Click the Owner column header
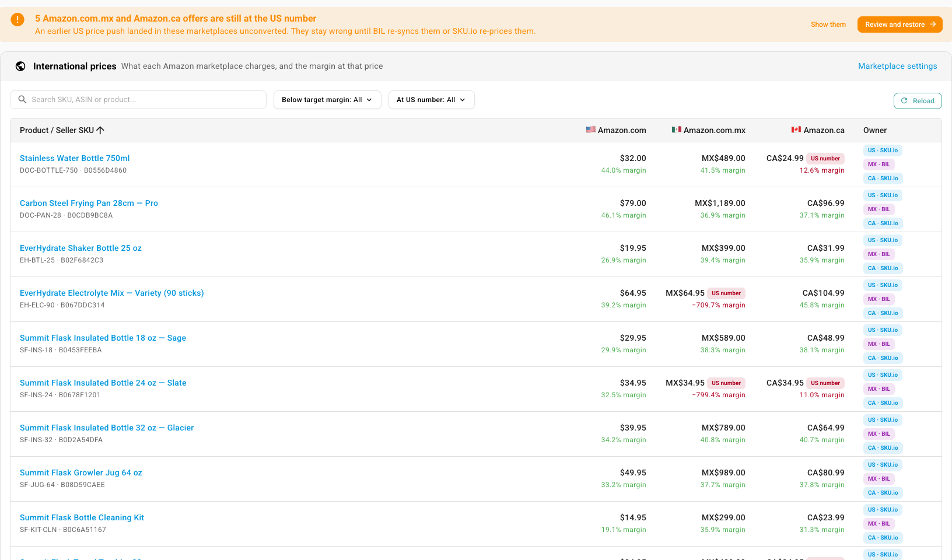The width and height of the screenshot is (952, 560). 875,130
